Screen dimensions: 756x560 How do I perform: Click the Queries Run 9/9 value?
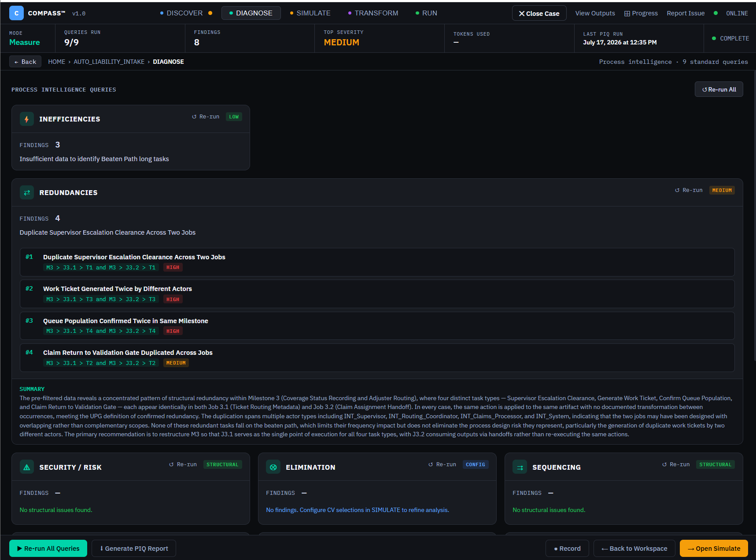[x=71, y=42]
